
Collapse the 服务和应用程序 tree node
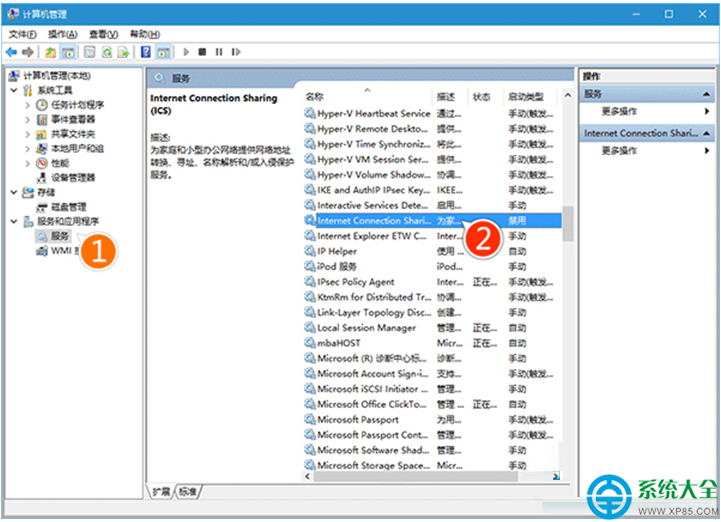[x=14, y=222]
